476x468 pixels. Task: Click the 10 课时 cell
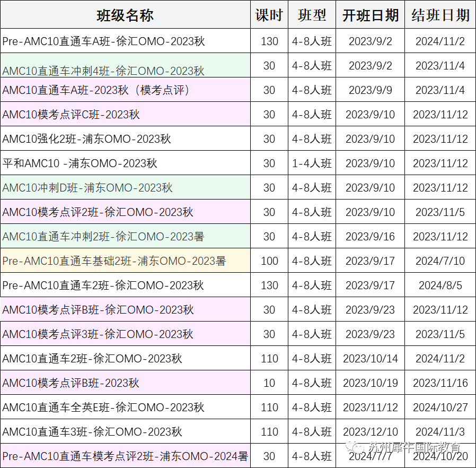click(x=269, y=383)
